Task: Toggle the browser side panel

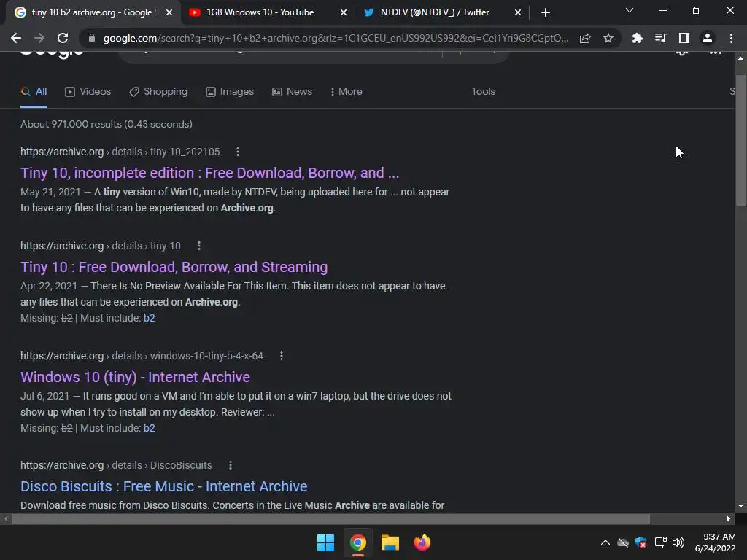Action: (x=684, y=38)
